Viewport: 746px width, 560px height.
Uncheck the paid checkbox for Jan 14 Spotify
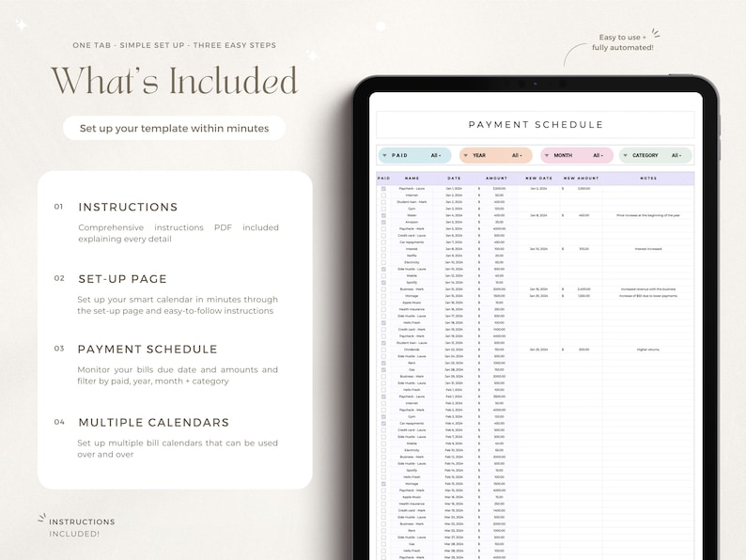pos(383,283)
